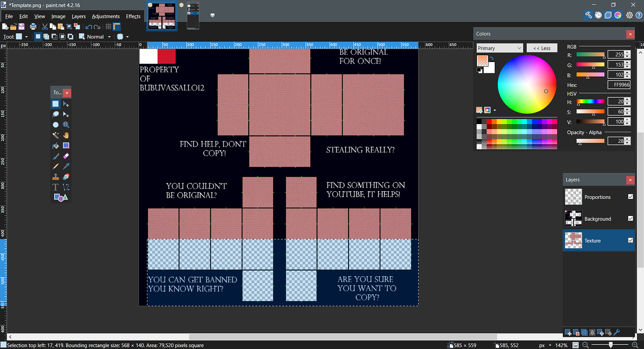Toggle visibility of the Proportions layer
The width and height of the screenshot is (644, 349).
pyautogui.click(x=630, y=197)
